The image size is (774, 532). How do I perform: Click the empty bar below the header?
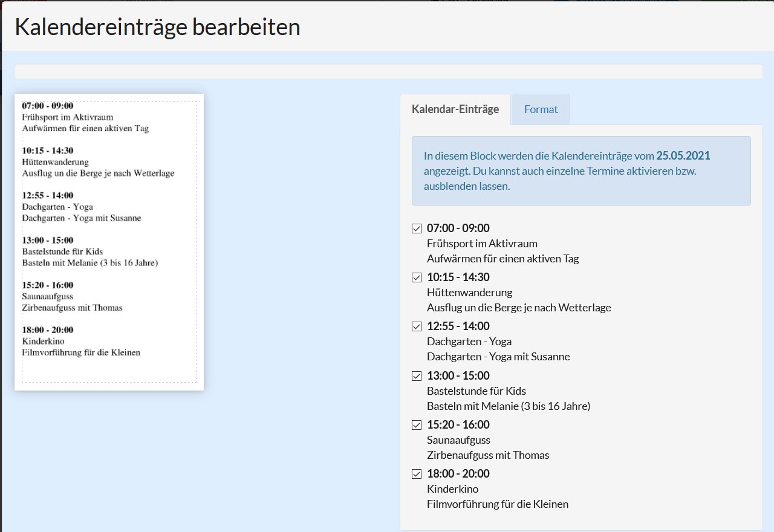(x=388, y=71)
